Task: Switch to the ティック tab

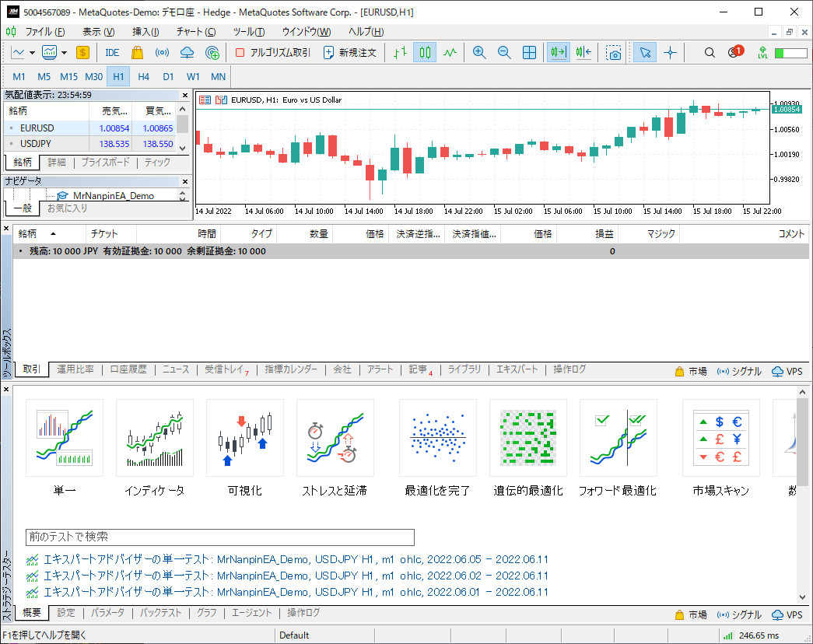Action: pyautogui.click(x=157, y=163)
